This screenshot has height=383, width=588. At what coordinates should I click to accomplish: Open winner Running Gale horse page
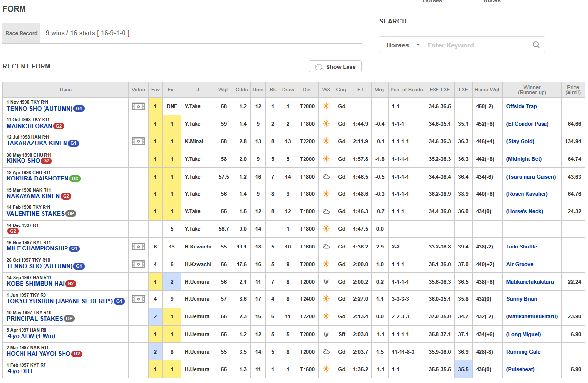tap(523, 352)
